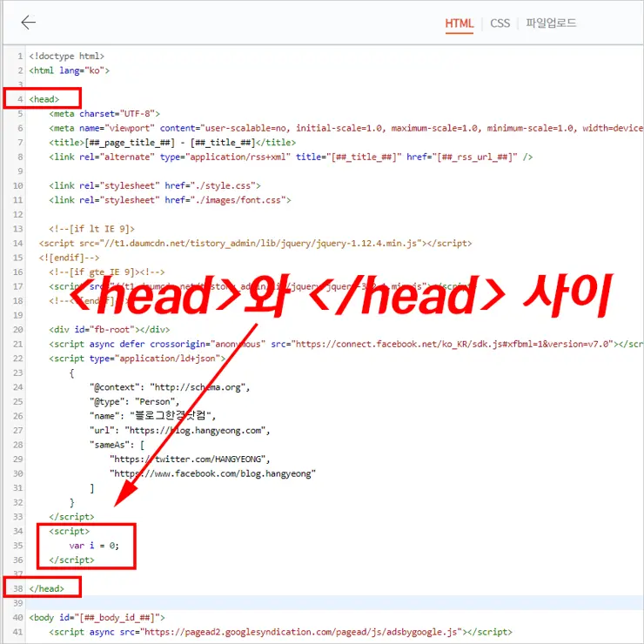Click the adsbygoogle.js script line
644x644 pixels.
tap(280, 632)
